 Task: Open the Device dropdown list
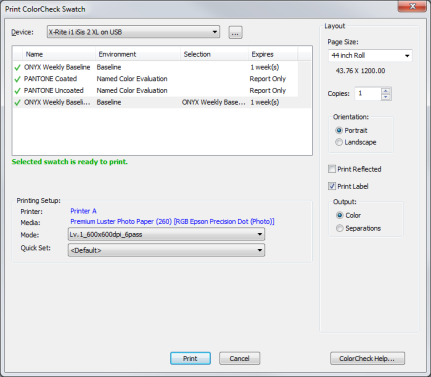(215, 32)
